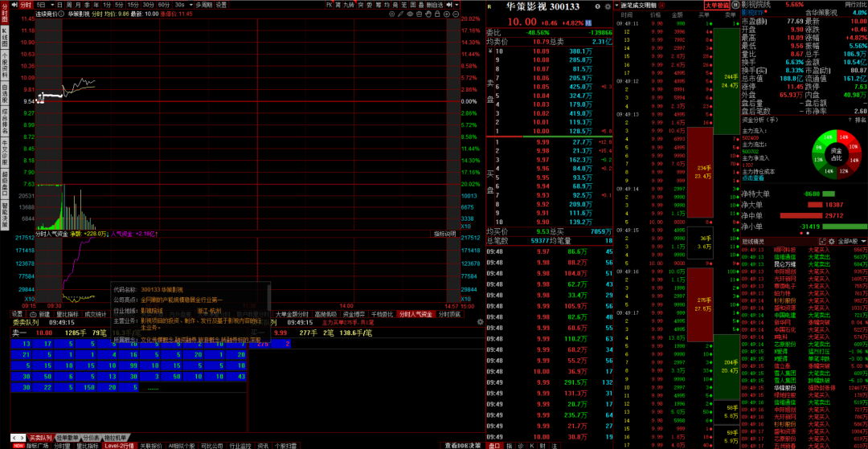Click the eye visibility icon in chart toolbar
Viewport: 868px width, 449px height.
pos(410,14)
